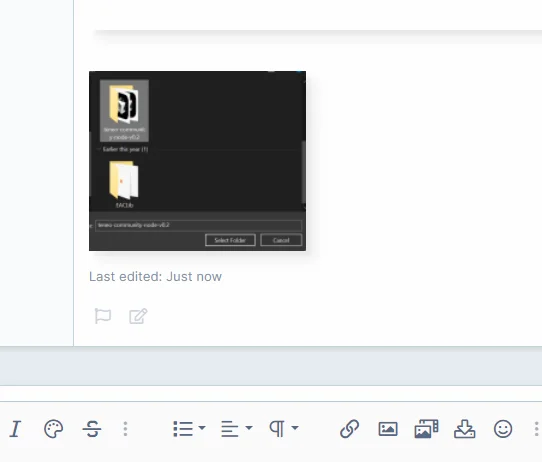
Task: Open the text color palette
Action: pos(54,429)
